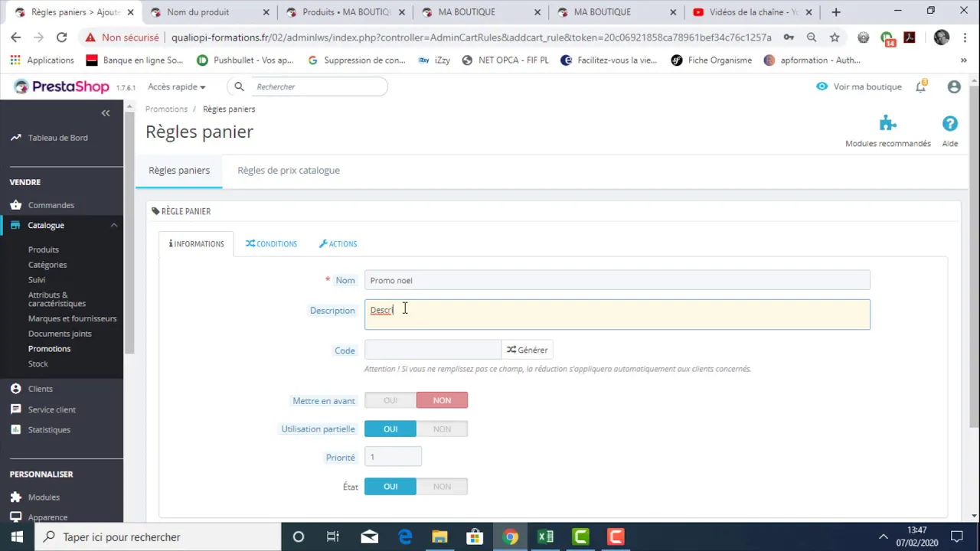Collapse the Catalogue menu section
This screenshot has width=980, height=551.
click(114, 225)
